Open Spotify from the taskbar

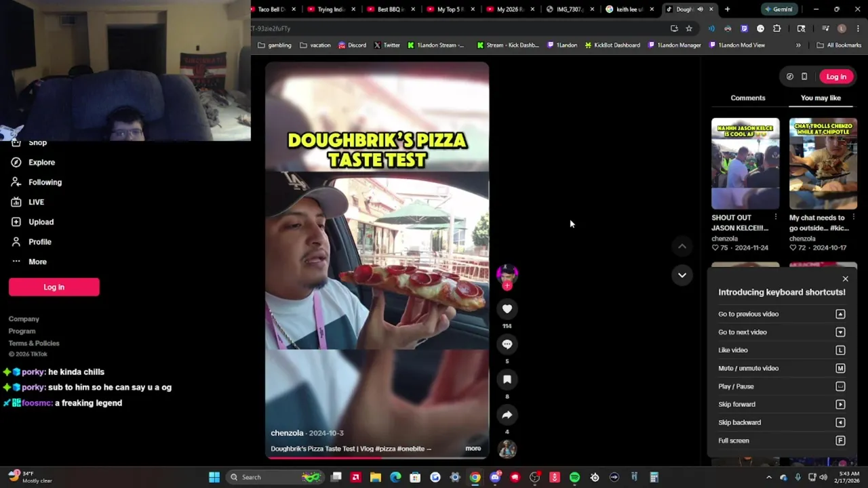click(x=574, y=477)
